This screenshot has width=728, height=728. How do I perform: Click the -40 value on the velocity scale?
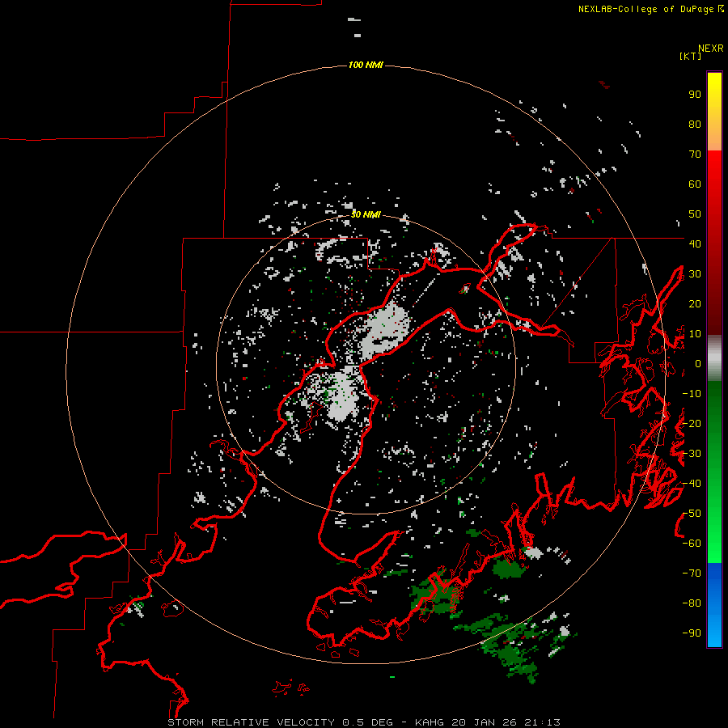692,484
